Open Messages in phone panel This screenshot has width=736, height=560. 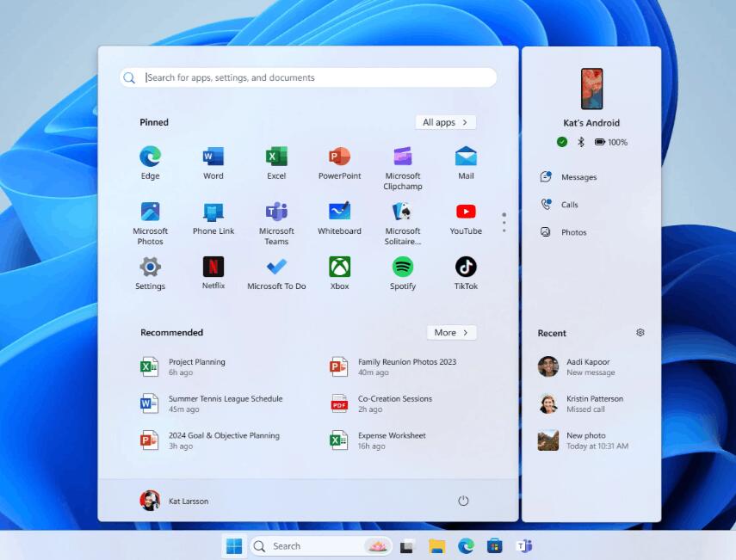tap(568, 177)
